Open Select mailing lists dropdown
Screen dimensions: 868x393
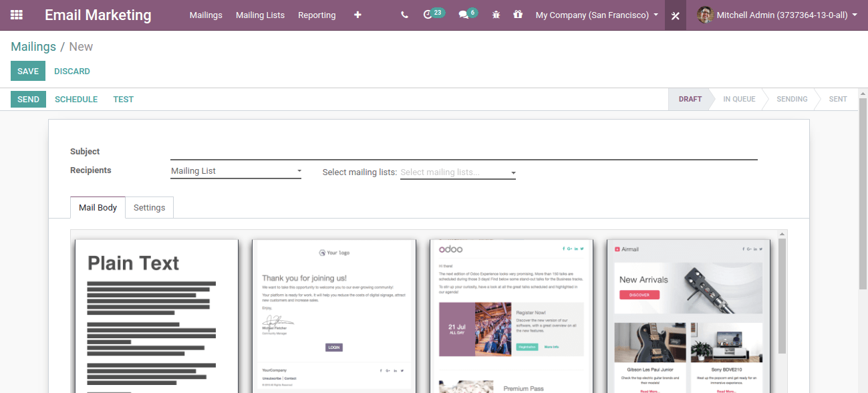coord(458,172)
